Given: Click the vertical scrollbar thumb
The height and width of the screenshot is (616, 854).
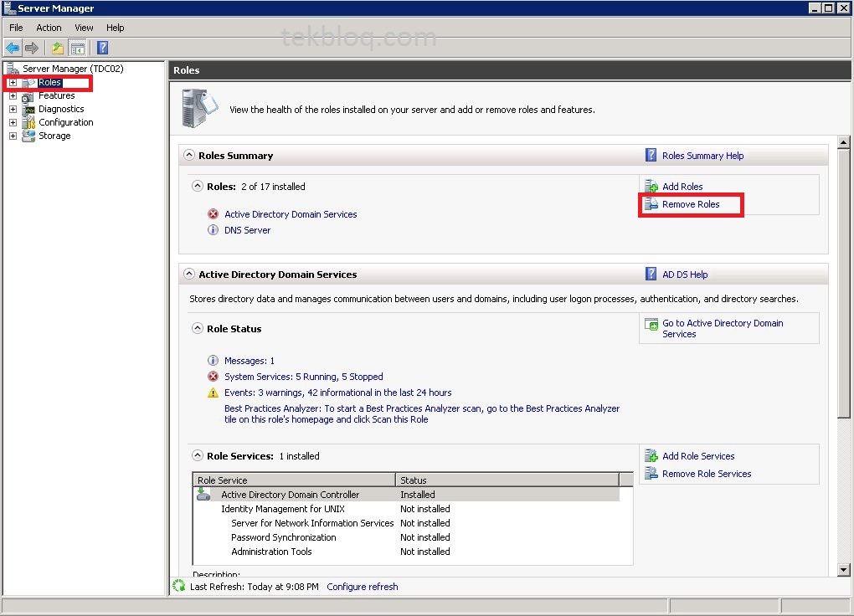Looking at the screenshot, I should (x=844, y=283).
